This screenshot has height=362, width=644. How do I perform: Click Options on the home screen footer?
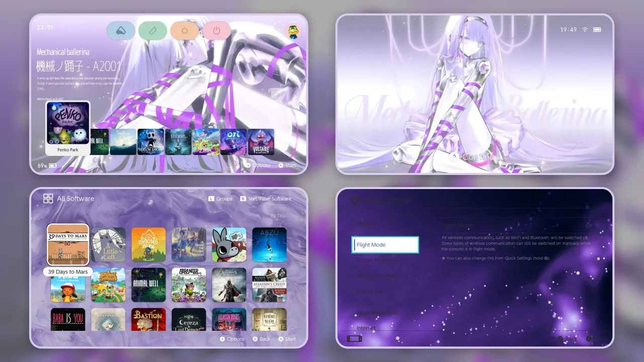[258, 165]
